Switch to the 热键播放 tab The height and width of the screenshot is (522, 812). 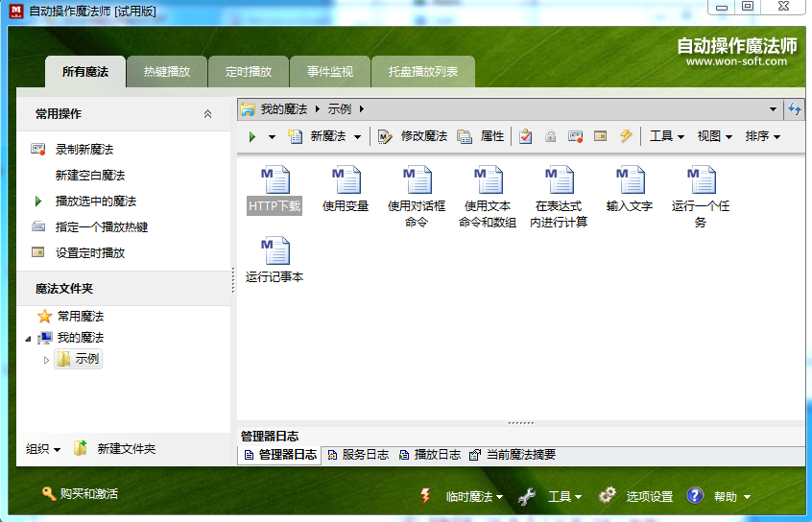[x=167, y=72]
